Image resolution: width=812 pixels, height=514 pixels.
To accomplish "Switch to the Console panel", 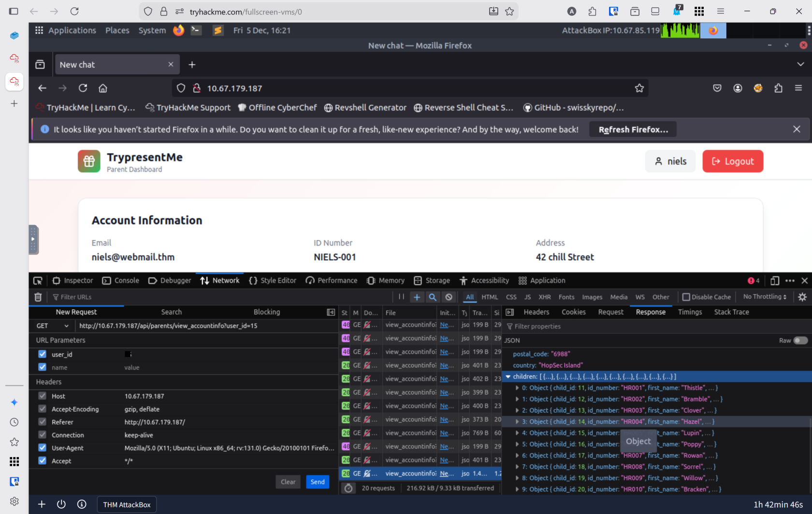I will coord(121,281).
